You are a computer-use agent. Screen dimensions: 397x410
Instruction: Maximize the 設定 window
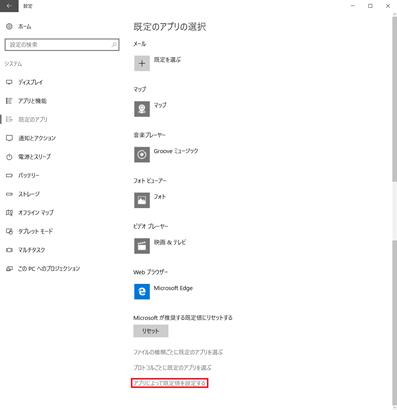[370, 6]
